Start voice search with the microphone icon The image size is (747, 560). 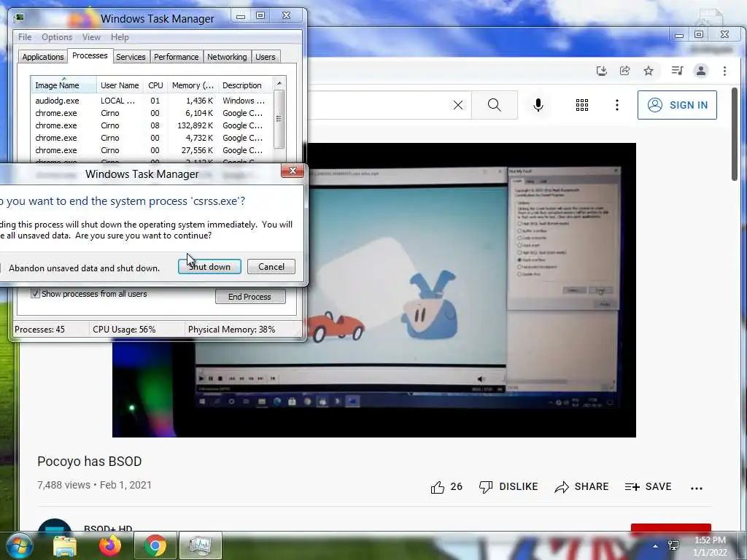pyautogui.click(x=538, y=105)
